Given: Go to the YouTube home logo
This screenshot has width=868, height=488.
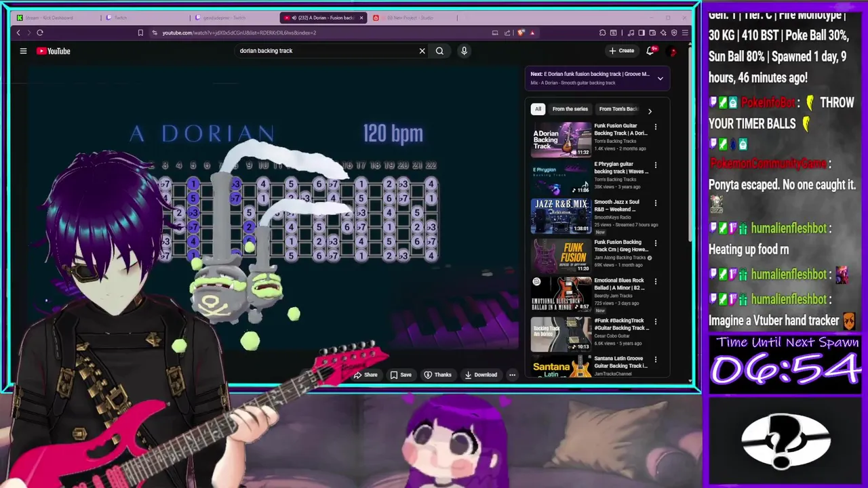Looking at the screenshot, I should 54,51.
